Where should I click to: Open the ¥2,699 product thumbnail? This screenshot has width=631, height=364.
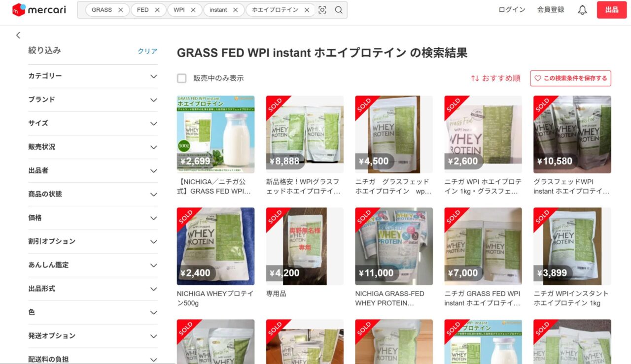click(216, 134)
